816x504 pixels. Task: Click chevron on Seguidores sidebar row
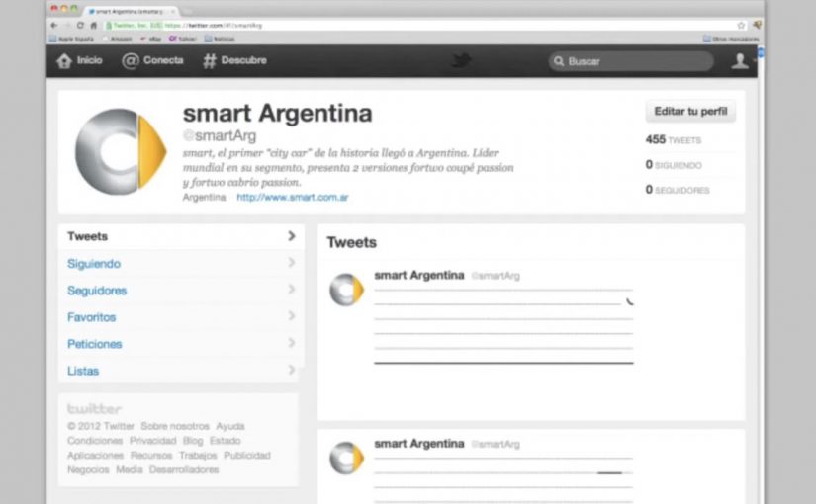coord(291,290)
